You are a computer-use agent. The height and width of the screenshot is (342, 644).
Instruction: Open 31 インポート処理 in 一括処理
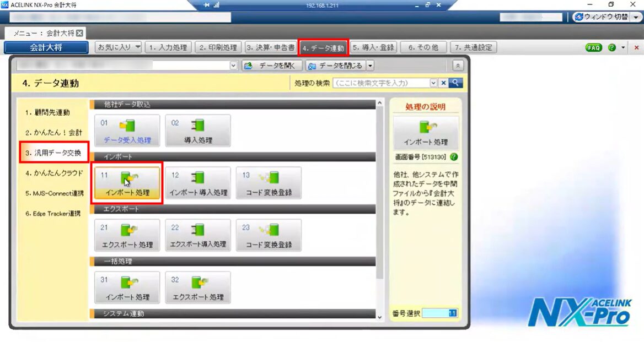pos(127,287)
